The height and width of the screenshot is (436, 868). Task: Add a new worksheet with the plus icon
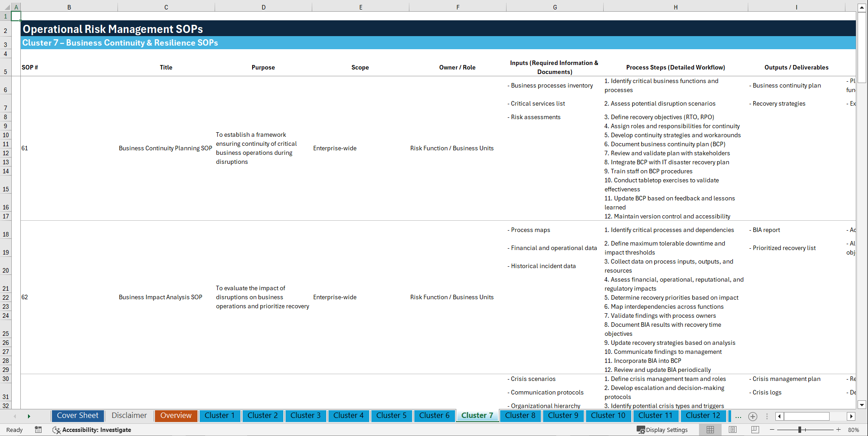(752, 416)
